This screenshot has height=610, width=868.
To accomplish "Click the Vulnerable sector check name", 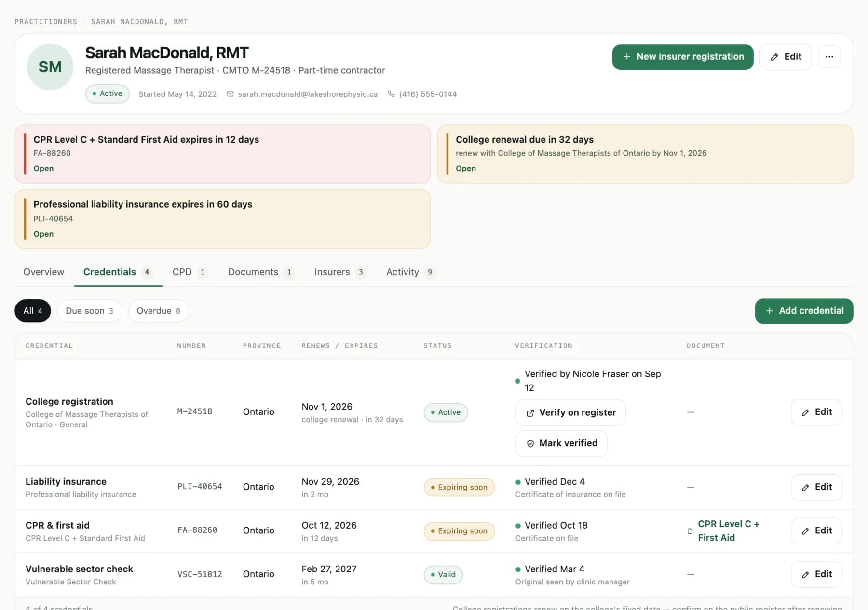I will click(79, 569).
